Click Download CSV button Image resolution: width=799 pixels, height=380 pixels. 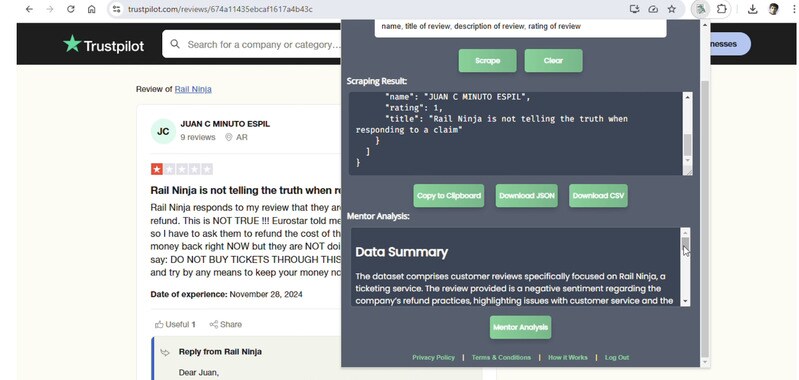(598, 196)
